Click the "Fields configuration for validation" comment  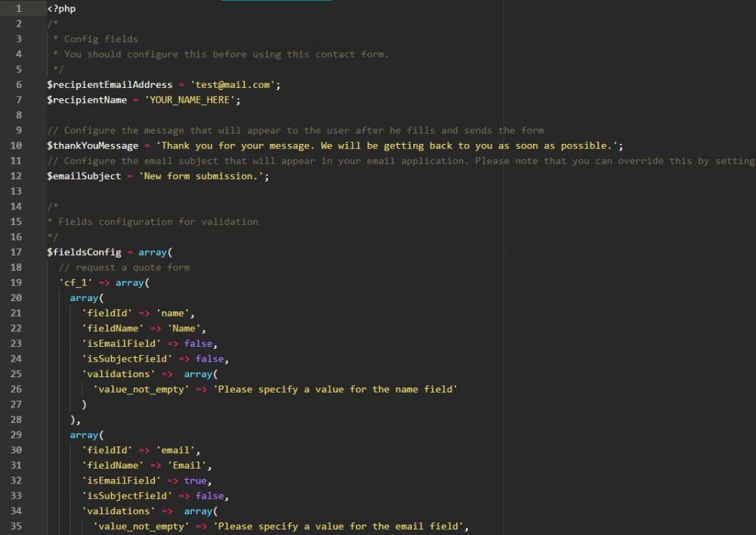pos(158,221)
